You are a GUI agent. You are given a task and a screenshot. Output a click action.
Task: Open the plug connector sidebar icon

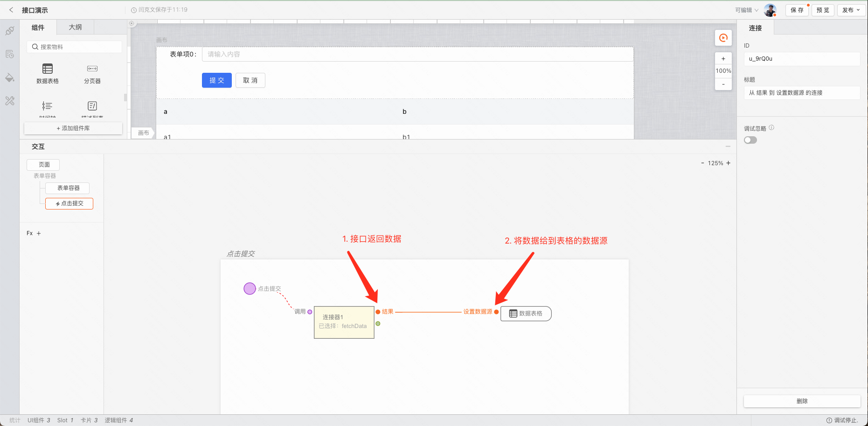pos(10,31)
